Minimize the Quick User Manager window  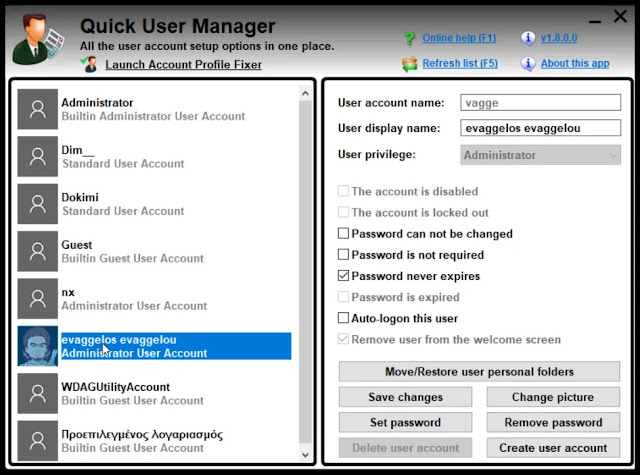(595, 21)
